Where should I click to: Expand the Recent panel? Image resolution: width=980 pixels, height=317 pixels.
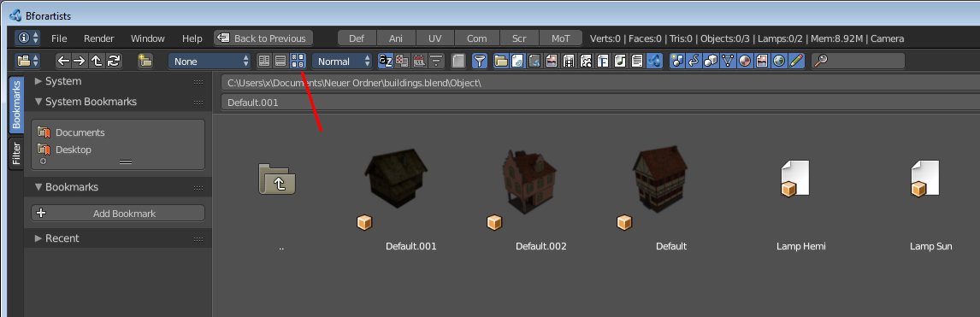[x=38, y=238]
